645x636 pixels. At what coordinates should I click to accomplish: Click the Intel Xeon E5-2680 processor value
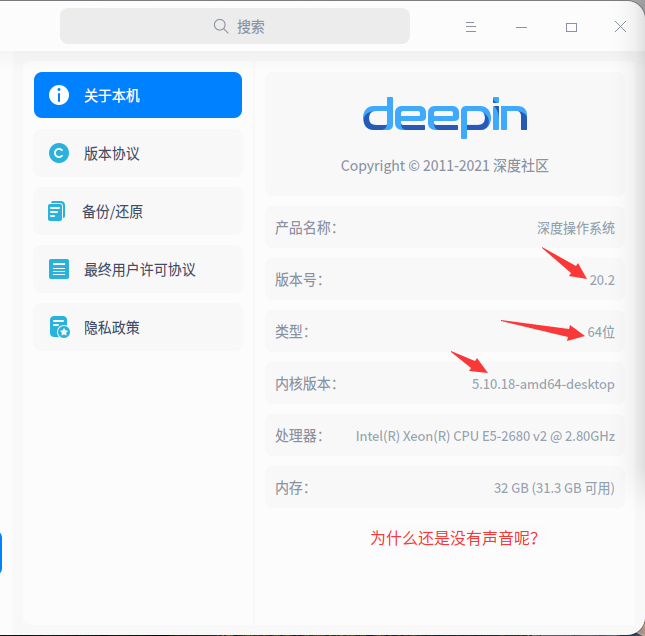485,436
